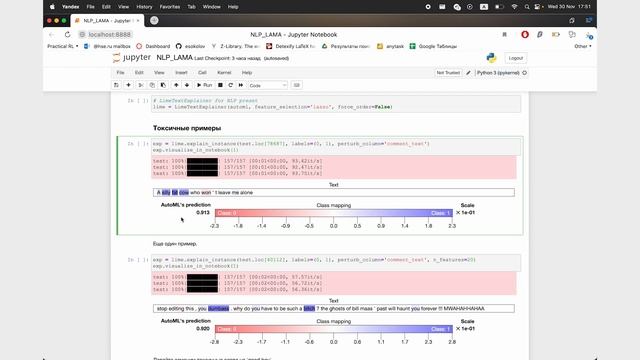Open the Z-Library bookmark

[x=236, y=46]
